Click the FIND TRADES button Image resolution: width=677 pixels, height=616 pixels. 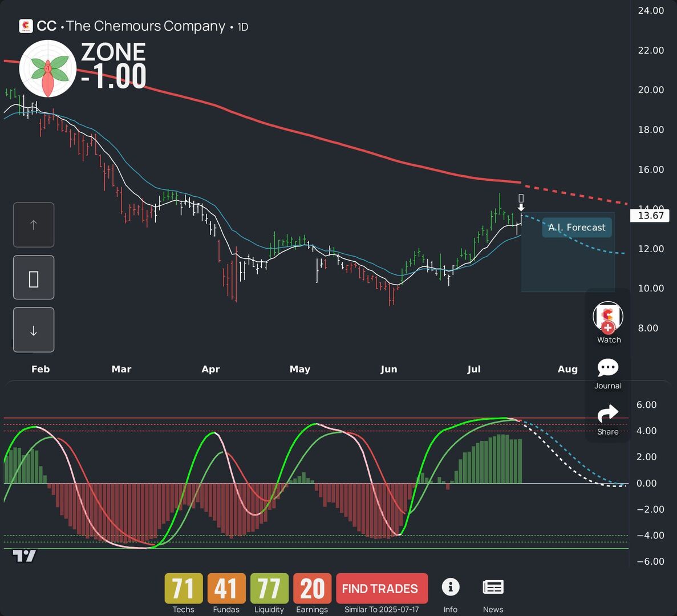tap(382, 588)
